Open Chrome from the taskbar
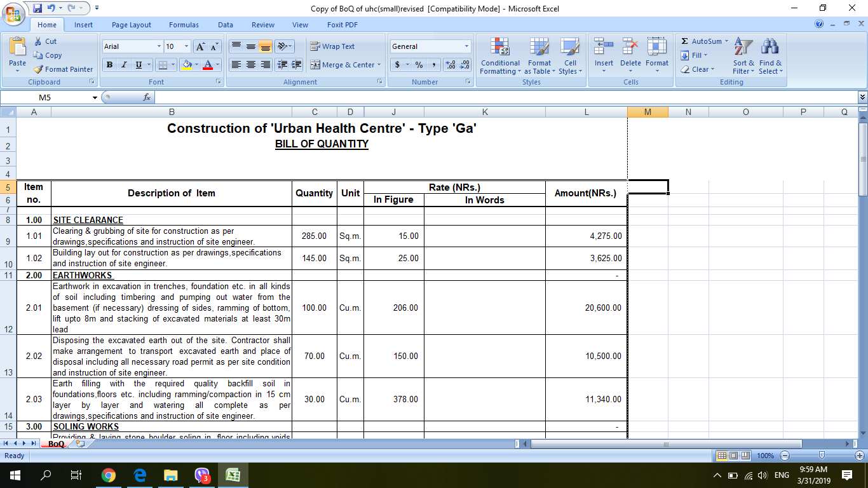The image size is (868, 488). click(109, 475)
